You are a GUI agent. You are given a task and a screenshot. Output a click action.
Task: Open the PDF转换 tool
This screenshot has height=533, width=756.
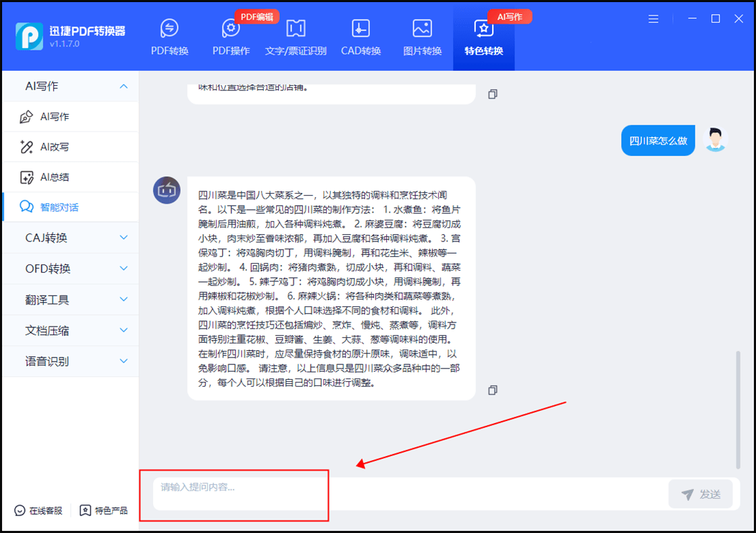coord(170,37)
